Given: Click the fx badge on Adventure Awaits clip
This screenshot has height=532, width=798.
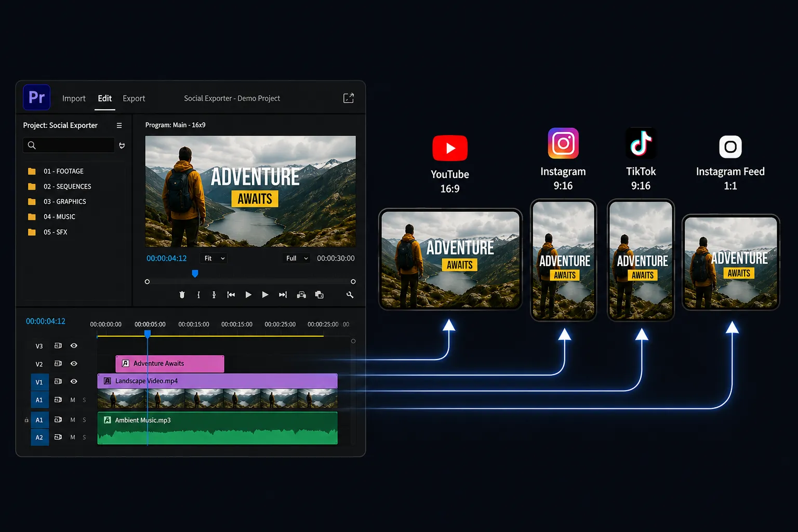Looking at the screenshot, I should coord(125,364).
